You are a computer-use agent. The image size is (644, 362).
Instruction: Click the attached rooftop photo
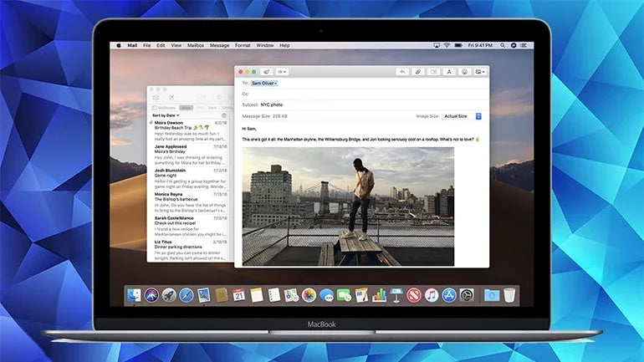point(348,206)
